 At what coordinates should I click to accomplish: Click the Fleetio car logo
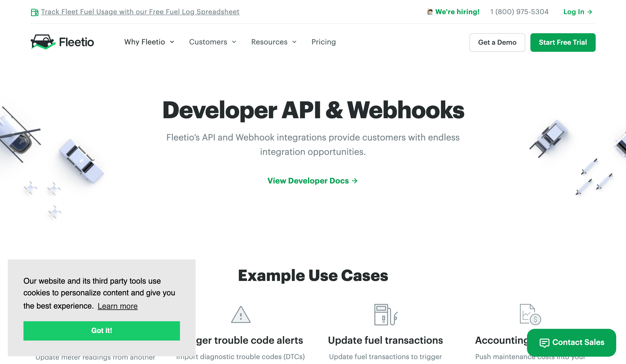(x=43, y=42)
